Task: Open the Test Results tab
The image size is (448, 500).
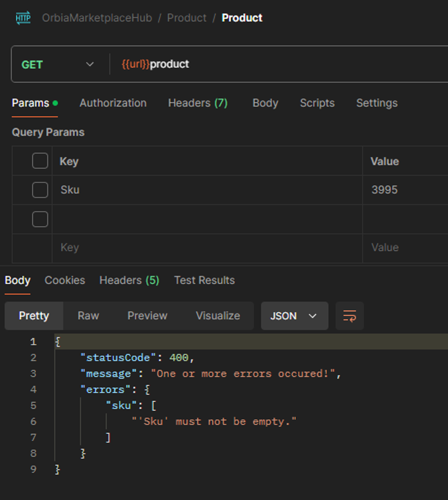Action: coord(204,280)
